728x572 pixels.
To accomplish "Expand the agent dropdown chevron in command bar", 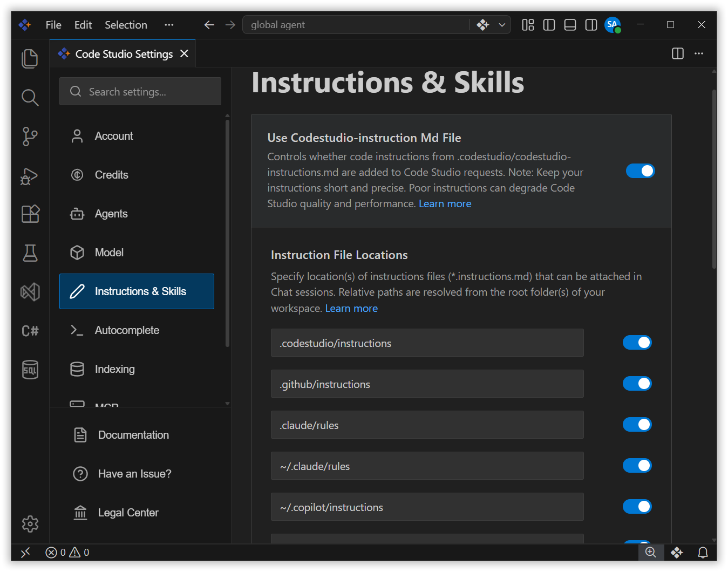I will point(502,25).
